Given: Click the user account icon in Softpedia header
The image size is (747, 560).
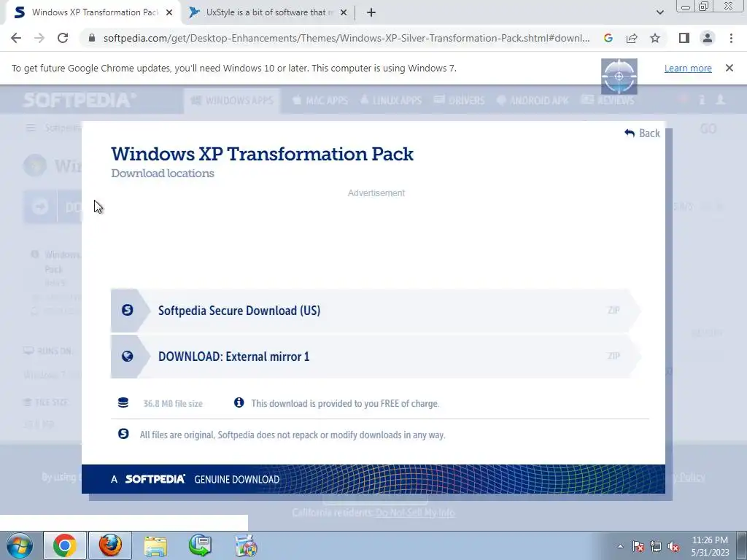Looking at the screenshot, I should pos(720,99).
